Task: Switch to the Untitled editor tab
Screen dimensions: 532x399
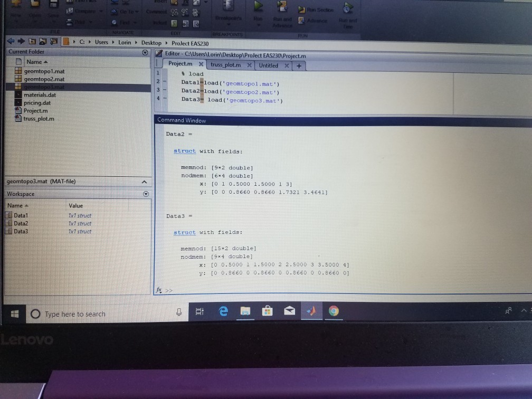Action: click(270, 65)
